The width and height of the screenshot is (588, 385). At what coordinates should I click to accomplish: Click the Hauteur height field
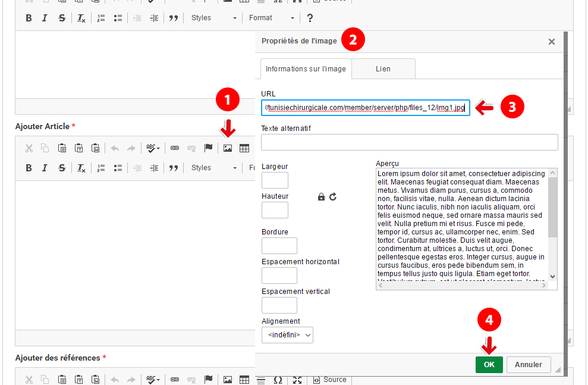[x=275, y=210]
